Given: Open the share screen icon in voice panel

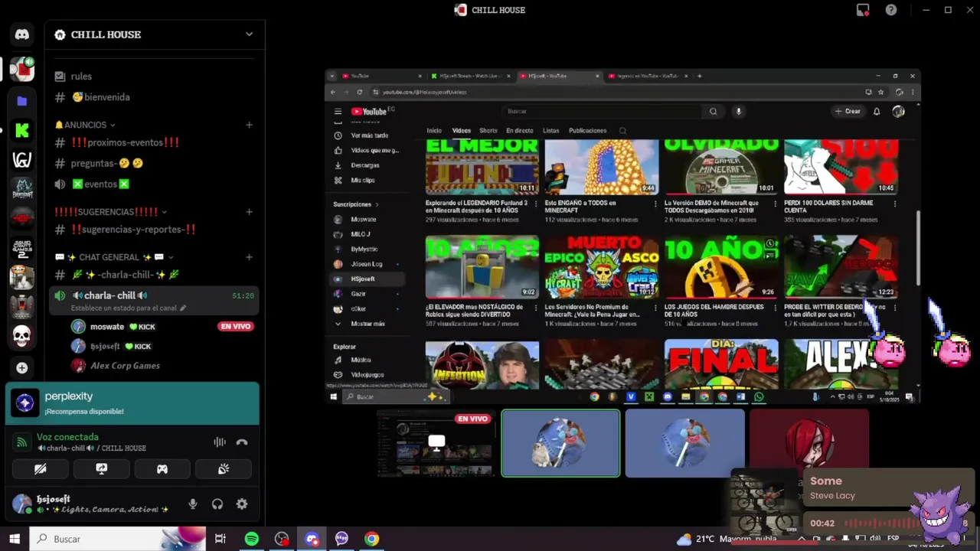Looking at the screenshot, I should 102,468.
